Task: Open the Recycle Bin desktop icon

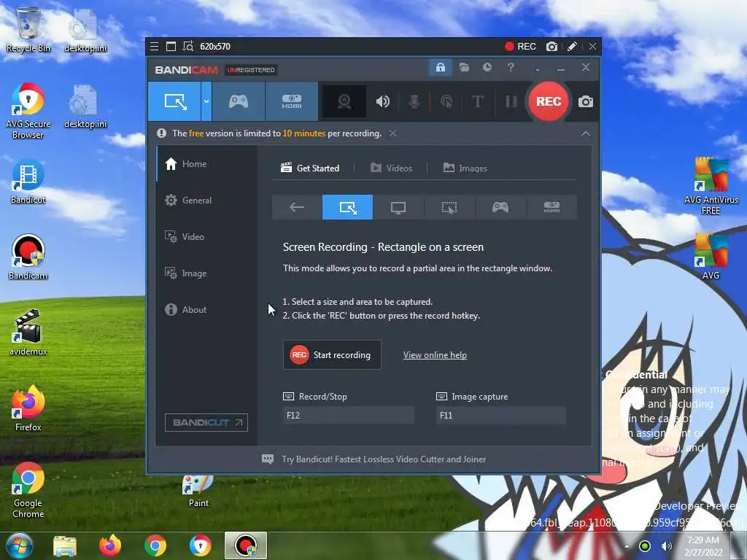Action: (28, 29)
